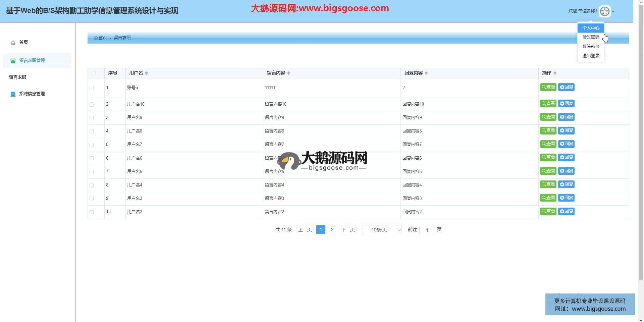
Task: Expand 招聘信息管理 sidebar menu
Action: (x=32, y=94)
